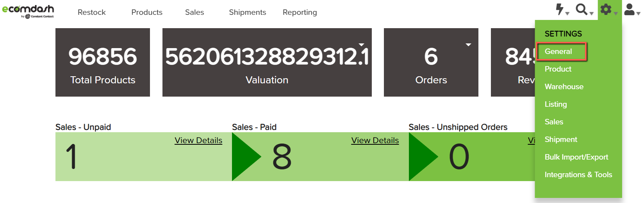Image resolution: width=644 pixels, height=203 pixels.
Task: Select Product in the Settings menu
Action: click(558, 69)
